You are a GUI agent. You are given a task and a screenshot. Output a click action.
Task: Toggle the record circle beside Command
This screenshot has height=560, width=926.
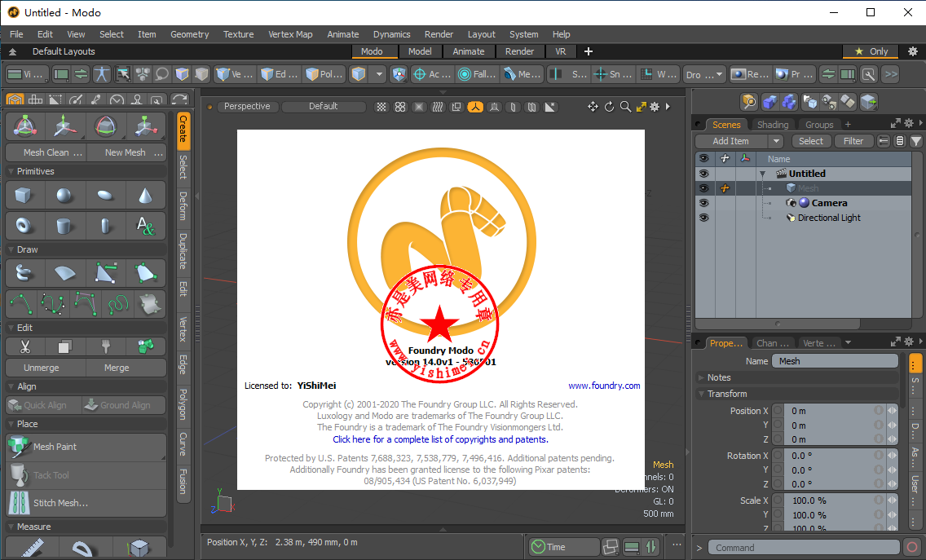912,548
